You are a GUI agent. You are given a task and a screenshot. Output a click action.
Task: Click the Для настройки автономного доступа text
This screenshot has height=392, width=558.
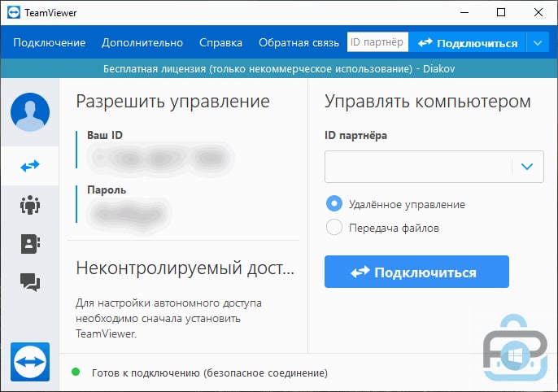168,318
